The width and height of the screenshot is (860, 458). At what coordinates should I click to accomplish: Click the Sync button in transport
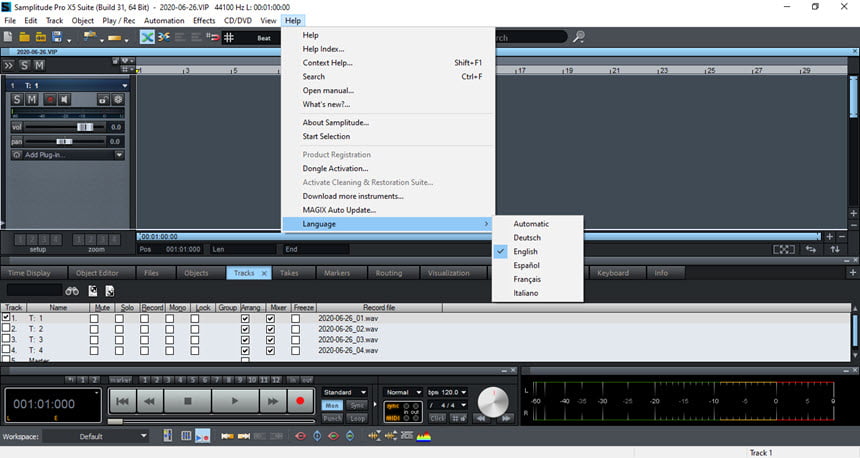pyautogui.click(x=357, y=405)
